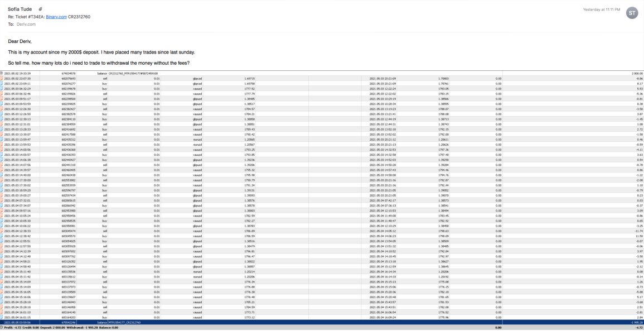This screenshot has height=335, width=644.
Task: Click the buy order icon on row 2021.05.04 16:01:15
Action: coord(2,317)
